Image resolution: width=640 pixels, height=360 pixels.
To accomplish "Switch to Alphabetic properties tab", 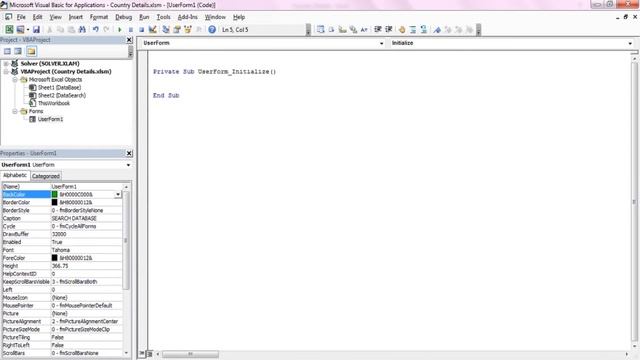I will 15,176.
